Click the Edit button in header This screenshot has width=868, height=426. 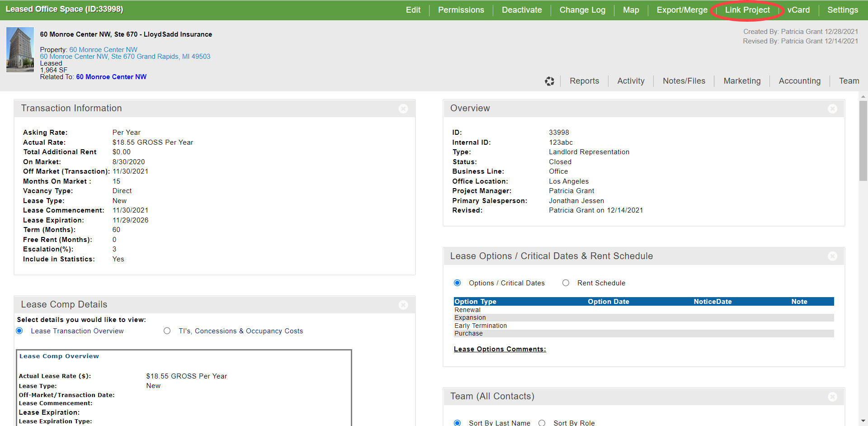point(413,10)
